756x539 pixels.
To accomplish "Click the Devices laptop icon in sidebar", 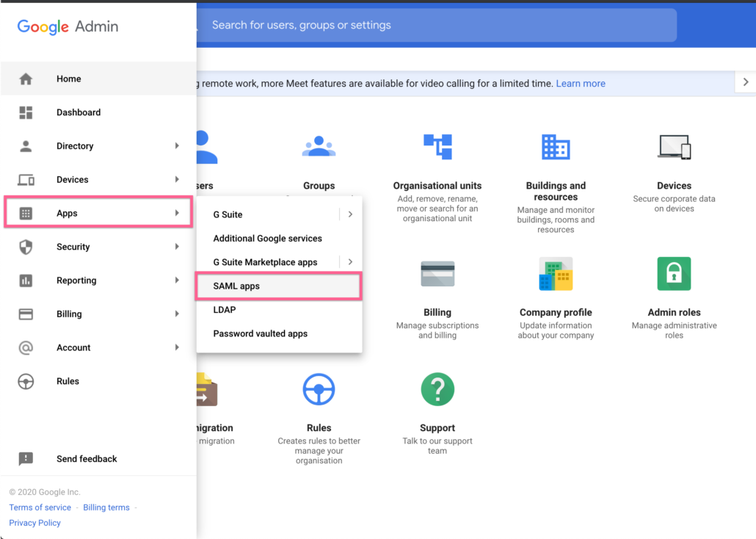I will pyautogui.click(x=26, y=179).
